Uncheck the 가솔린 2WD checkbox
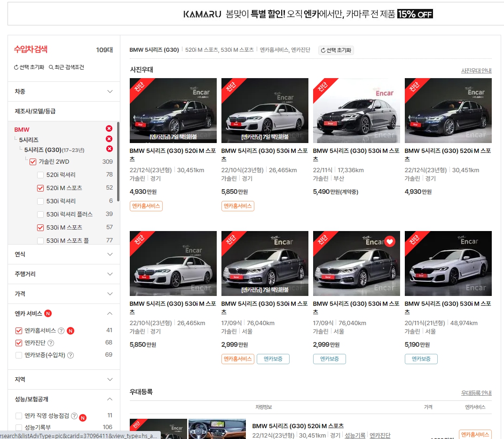Viewport: 504px width, 439px height. click(33, 162)
